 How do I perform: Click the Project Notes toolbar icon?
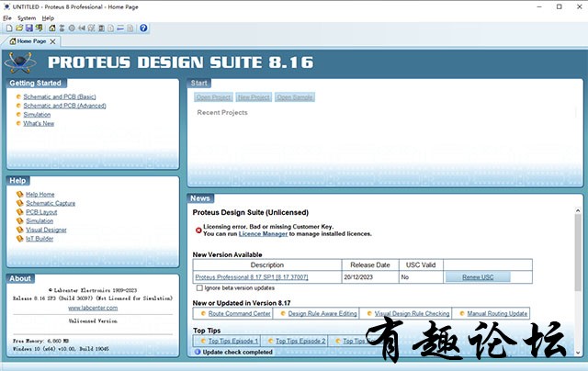click(x=130, y=28)
